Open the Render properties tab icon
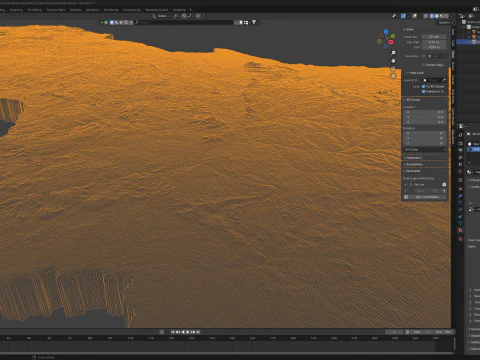This screenshot has width=480, height=360. (460, 144)
